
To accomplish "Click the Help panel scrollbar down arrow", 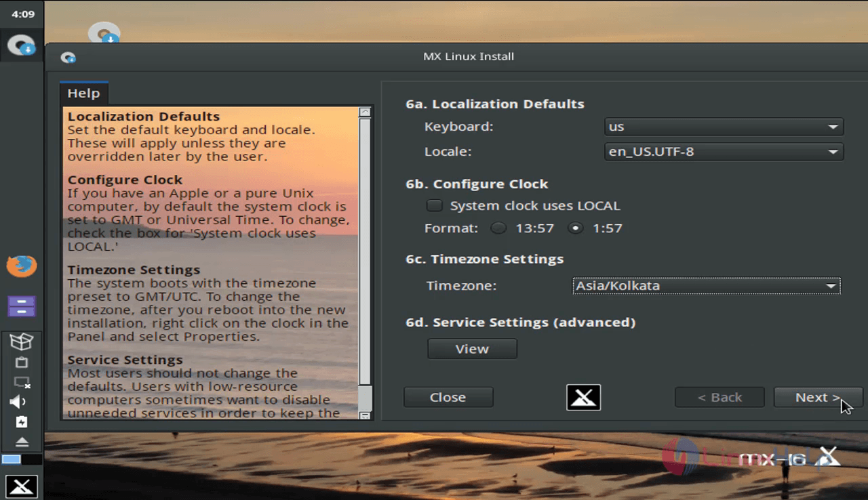I will tap(365, 415).
